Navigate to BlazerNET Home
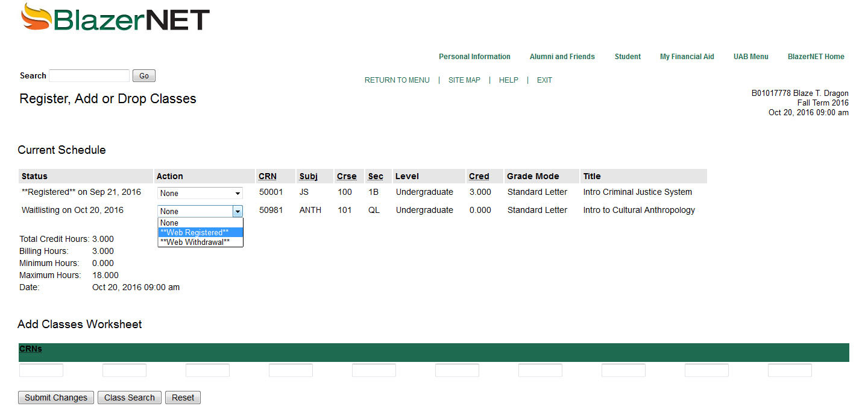This screenshot has width=868, height=415. [816, 57]
